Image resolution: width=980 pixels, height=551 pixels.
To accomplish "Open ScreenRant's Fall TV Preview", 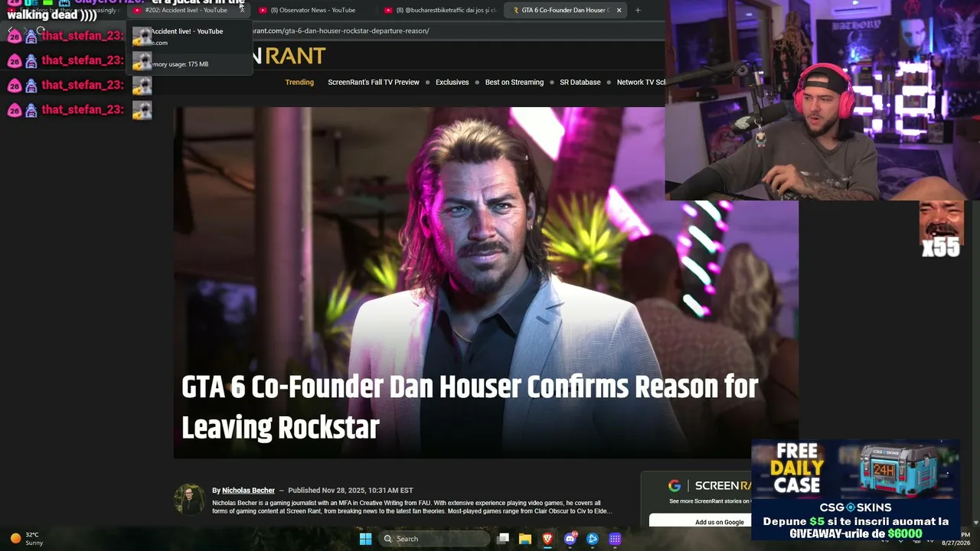I will click(374, 82).
